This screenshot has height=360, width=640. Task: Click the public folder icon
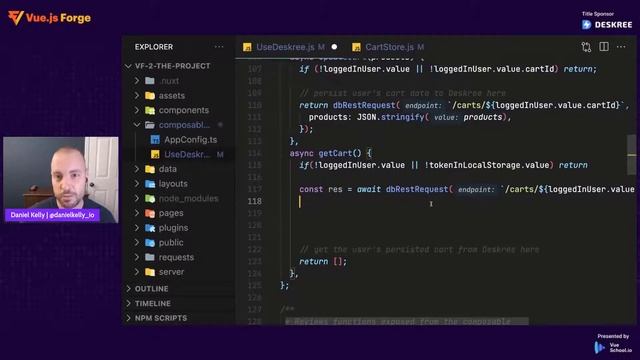150,242
